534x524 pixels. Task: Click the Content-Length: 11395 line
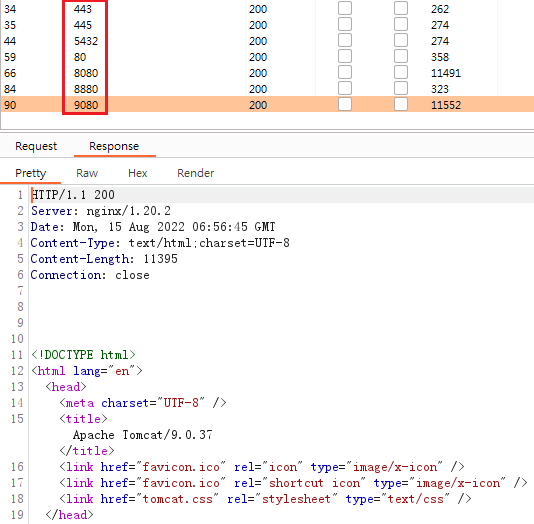pyautogui.click(x=104, y=259)
